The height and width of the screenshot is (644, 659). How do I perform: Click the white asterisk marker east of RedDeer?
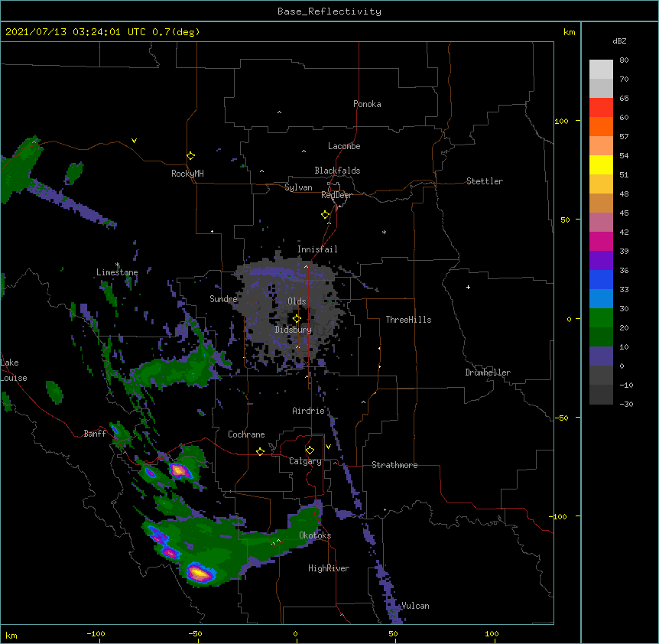click(x=384, y=232)
